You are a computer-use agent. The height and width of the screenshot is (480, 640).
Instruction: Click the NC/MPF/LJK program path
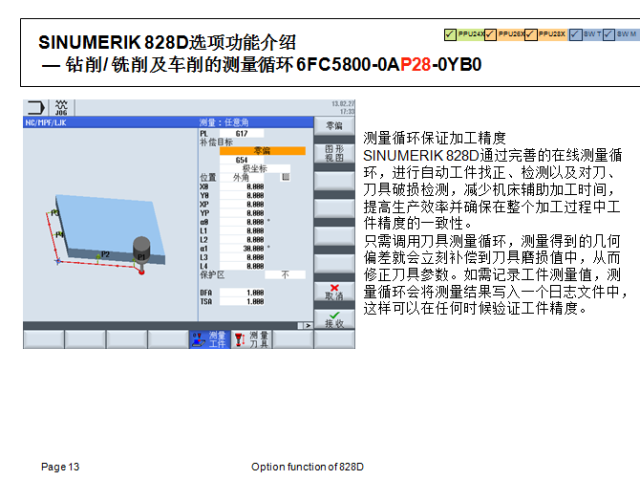click(46, 122)
